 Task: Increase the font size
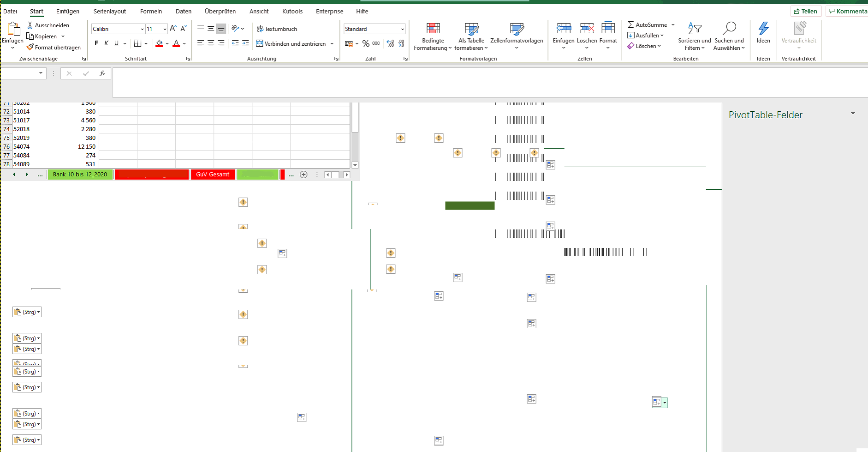173,29
